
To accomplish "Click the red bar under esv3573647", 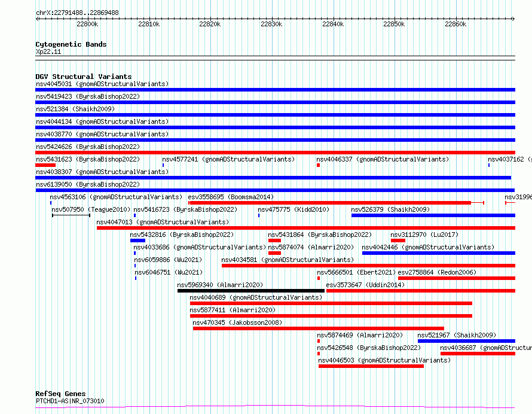I will (421, 291).
